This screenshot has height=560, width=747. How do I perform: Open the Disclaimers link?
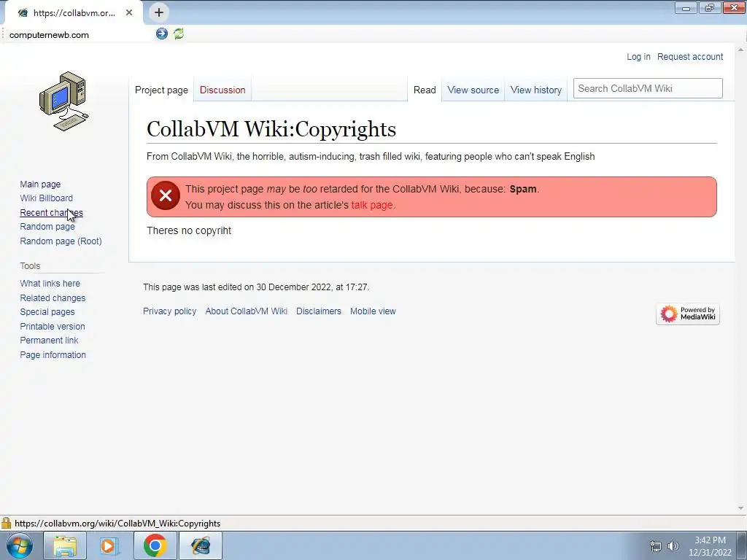319,311
